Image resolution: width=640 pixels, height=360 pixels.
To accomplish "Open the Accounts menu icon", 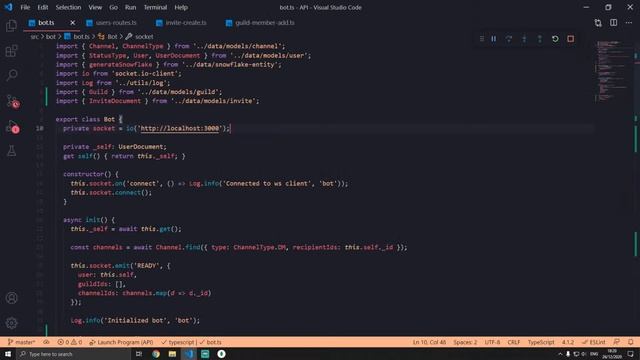I will click(x=11, y=298).
